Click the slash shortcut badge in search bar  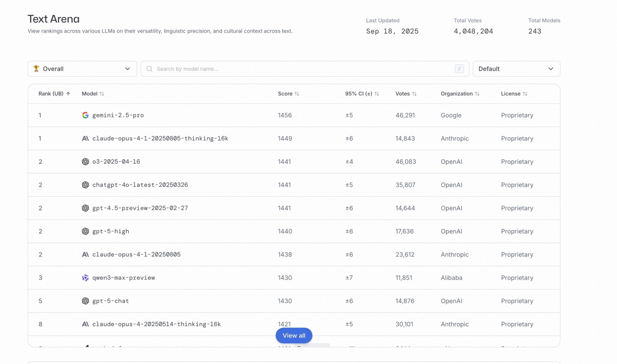[459, 69]
